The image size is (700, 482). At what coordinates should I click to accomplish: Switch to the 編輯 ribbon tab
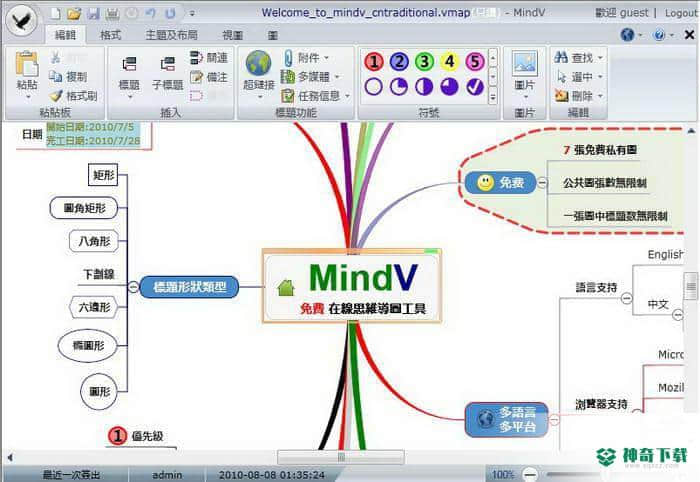pyautogui.click(x=65, y=35)
